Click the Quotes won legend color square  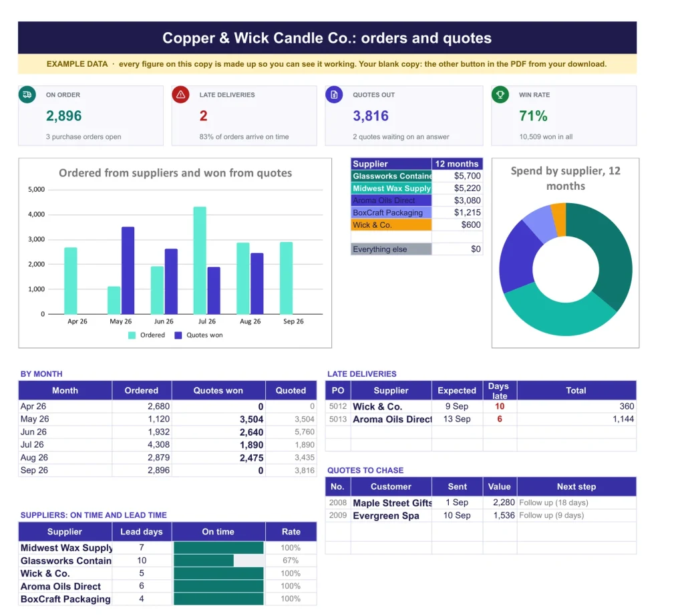point(178,335)
